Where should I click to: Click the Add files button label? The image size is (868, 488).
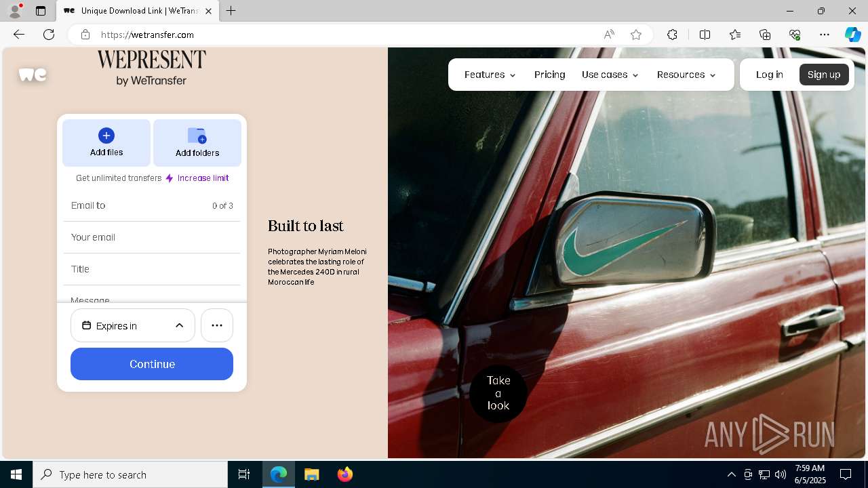coord(106,152)
